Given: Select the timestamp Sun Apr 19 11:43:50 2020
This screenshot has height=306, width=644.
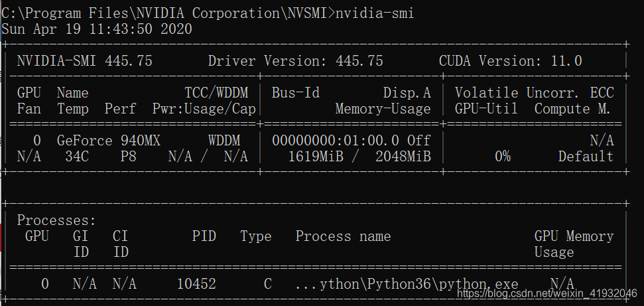Looking at the screenshot, I should 97,29.
